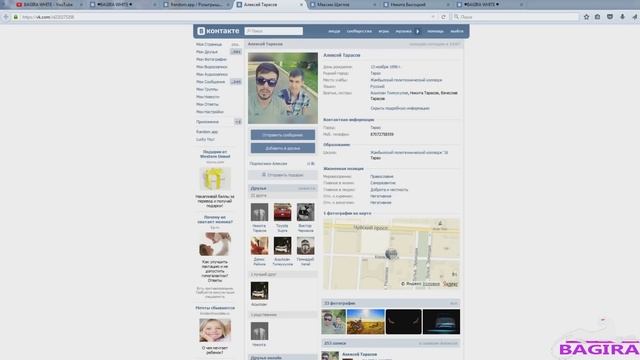Open the Помощь header link
Viewport: 640px width, 360px height.
pyautogui.click(x=435, y=31)
